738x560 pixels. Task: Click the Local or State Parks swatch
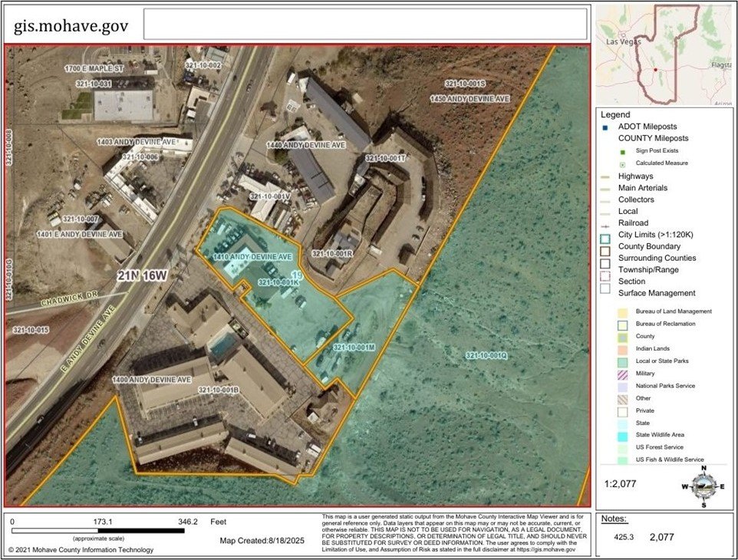click(623, 361)
